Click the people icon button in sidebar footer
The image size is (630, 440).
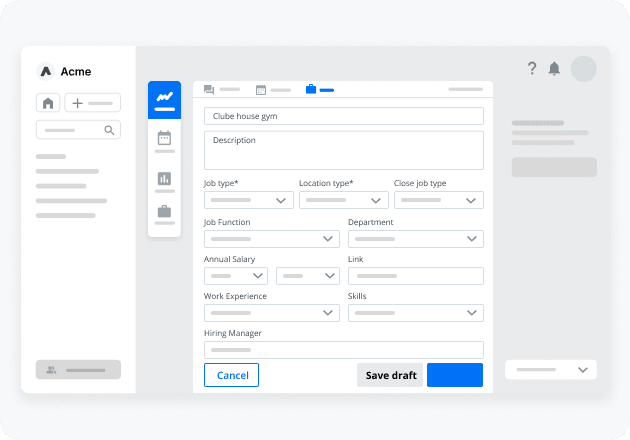tap(78, 370)
